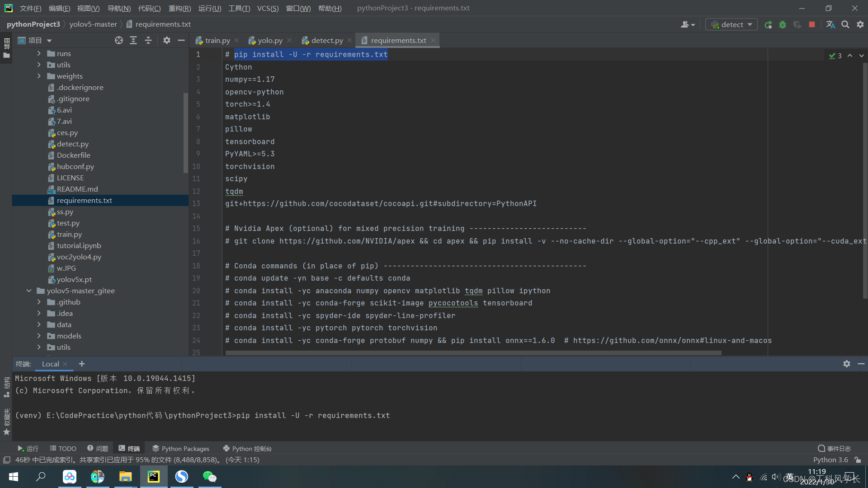Expand the weights folder
The image size is (868, 488).
coord(39,76)
